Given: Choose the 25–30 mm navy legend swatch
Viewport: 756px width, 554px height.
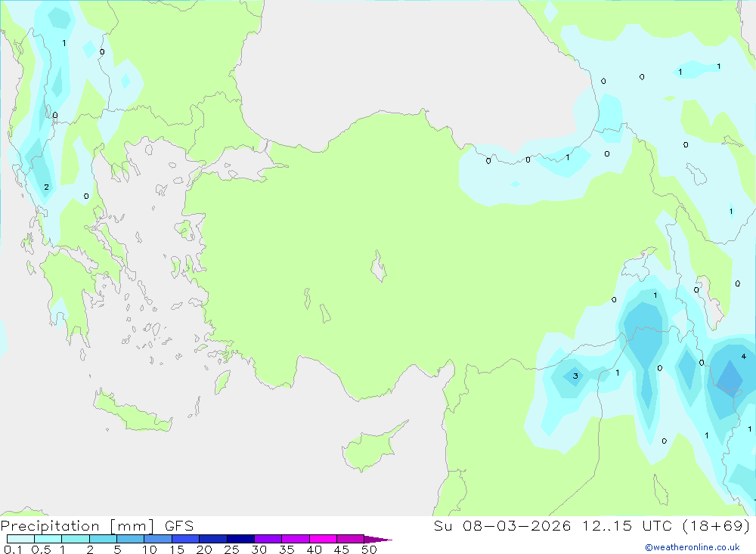Looking at the screenshot, I should 240,539.
